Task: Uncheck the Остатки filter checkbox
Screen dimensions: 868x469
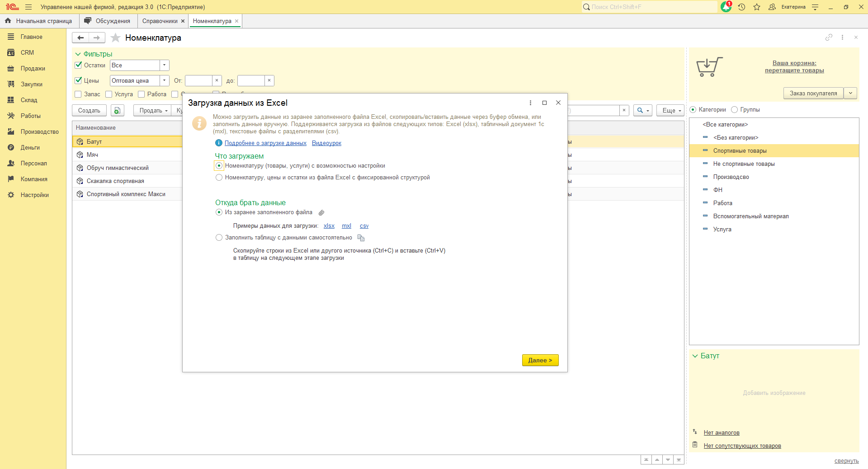Action: [x=78, y=65]
